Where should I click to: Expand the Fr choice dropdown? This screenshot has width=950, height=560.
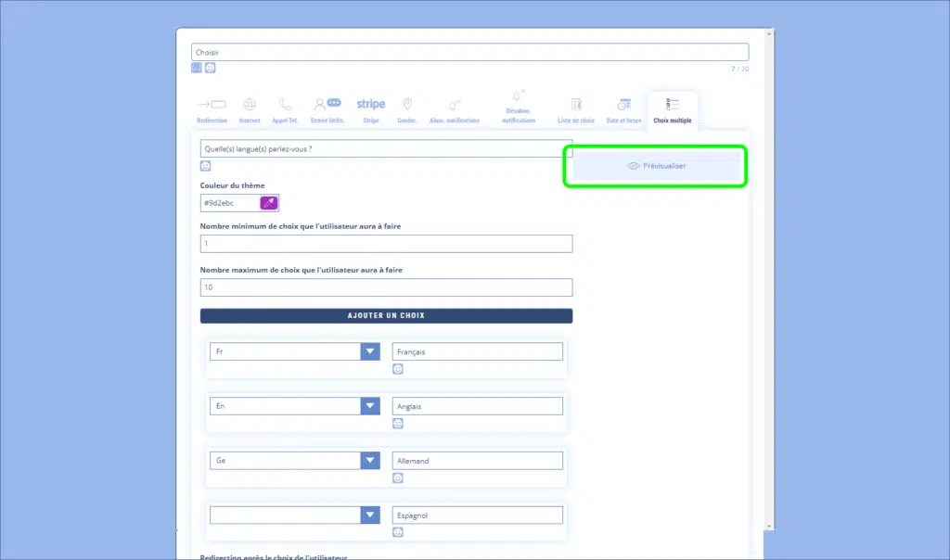pyautogui.click(x=370, y=352)
